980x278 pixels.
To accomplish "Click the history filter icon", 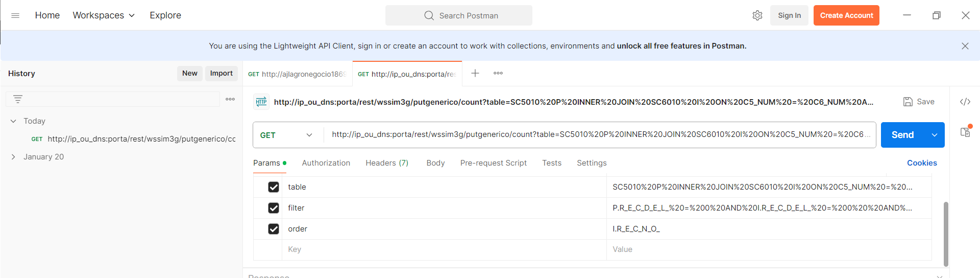I will point(18,99).
